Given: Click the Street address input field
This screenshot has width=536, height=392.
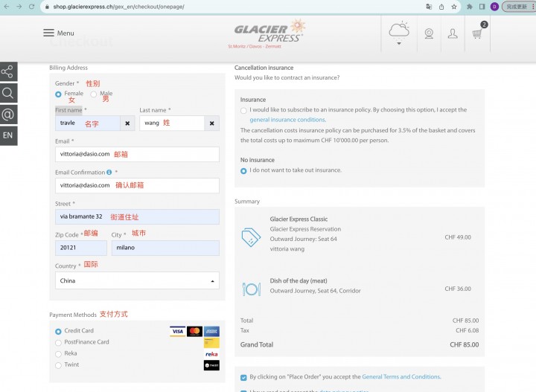Looking at the screenshot, I should point(137,217).
